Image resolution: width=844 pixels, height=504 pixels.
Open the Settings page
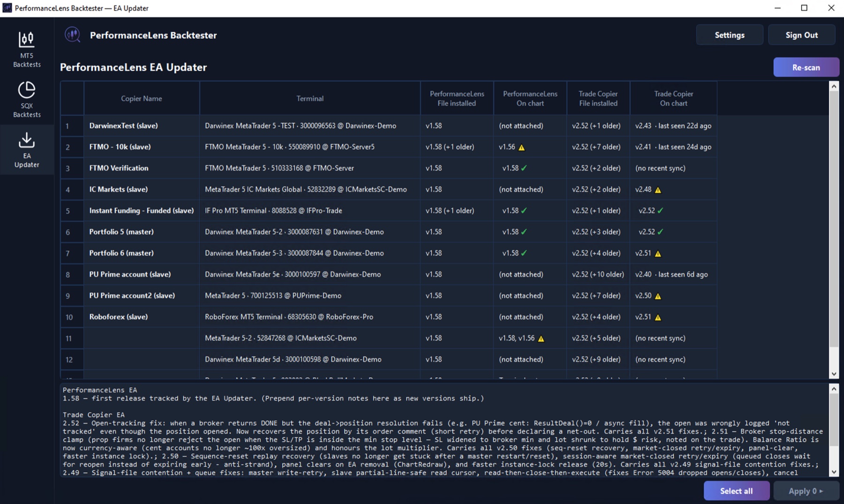click(x=730, y=35)
